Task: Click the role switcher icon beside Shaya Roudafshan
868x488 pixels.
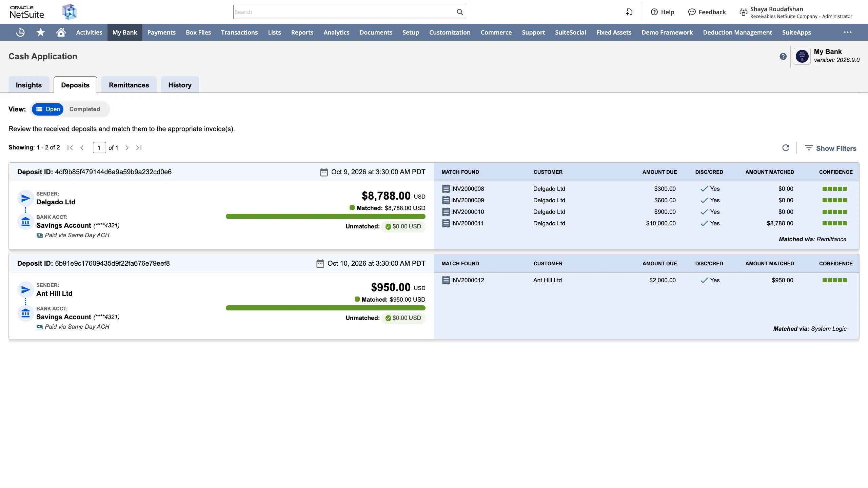Action: (743, 12)
